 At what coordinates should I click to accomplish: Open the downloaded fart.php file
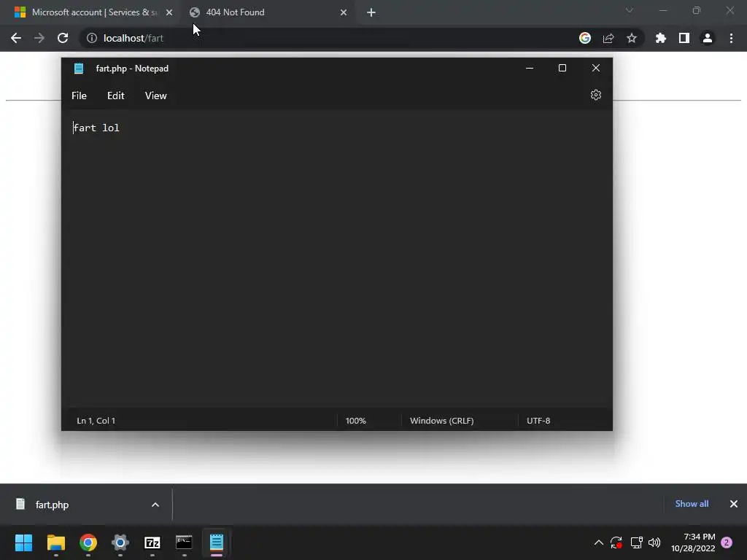click(x=53, y=505)
